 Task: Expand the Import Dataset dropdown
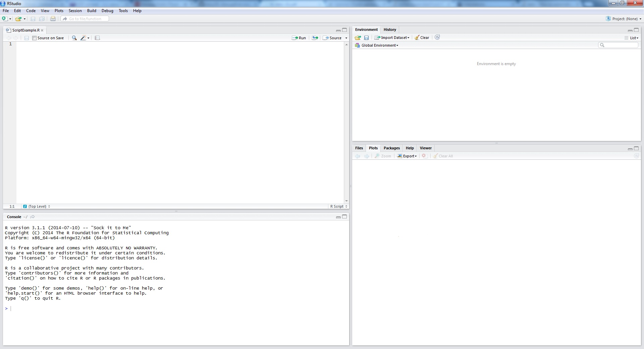pyautogui.click(x=392, y=38)
